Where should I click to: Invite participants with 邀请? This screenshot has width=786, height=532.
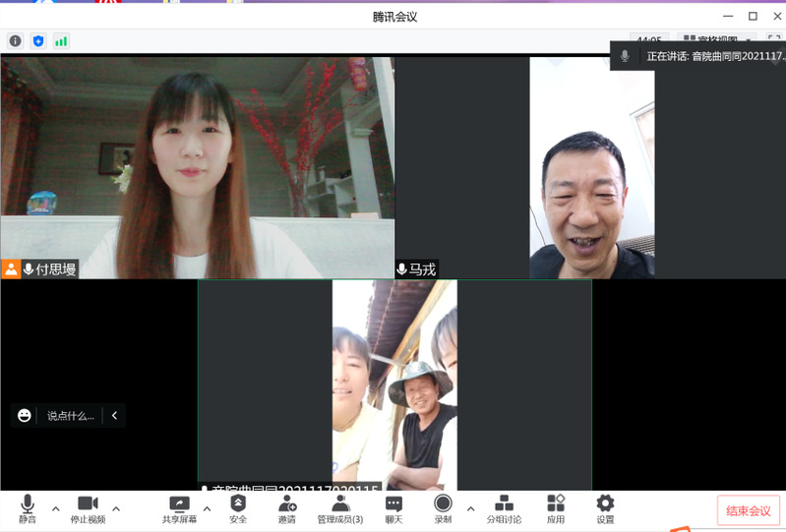tap(287, 509)
